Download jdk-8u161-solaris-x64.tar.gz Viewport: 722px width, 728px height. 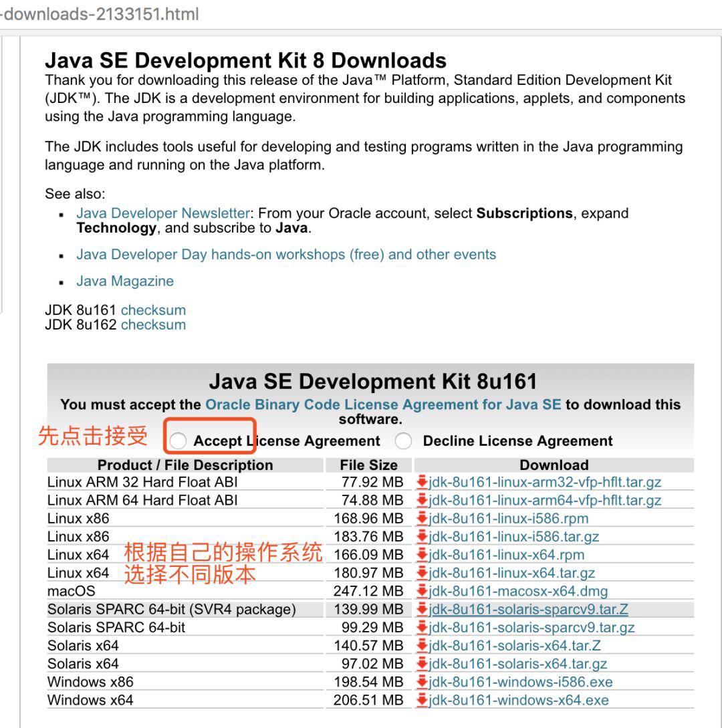[517, 663]
